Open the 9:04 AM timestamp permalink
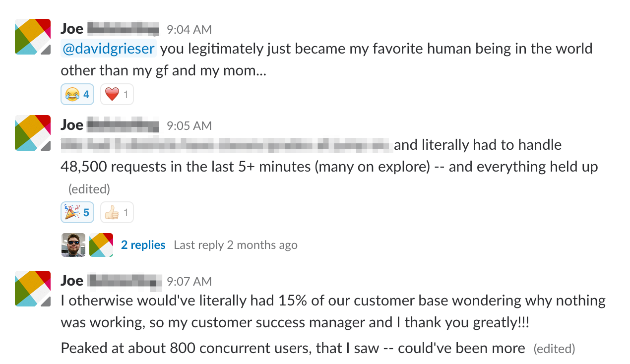The image size is (630, 364). (189, 29)
